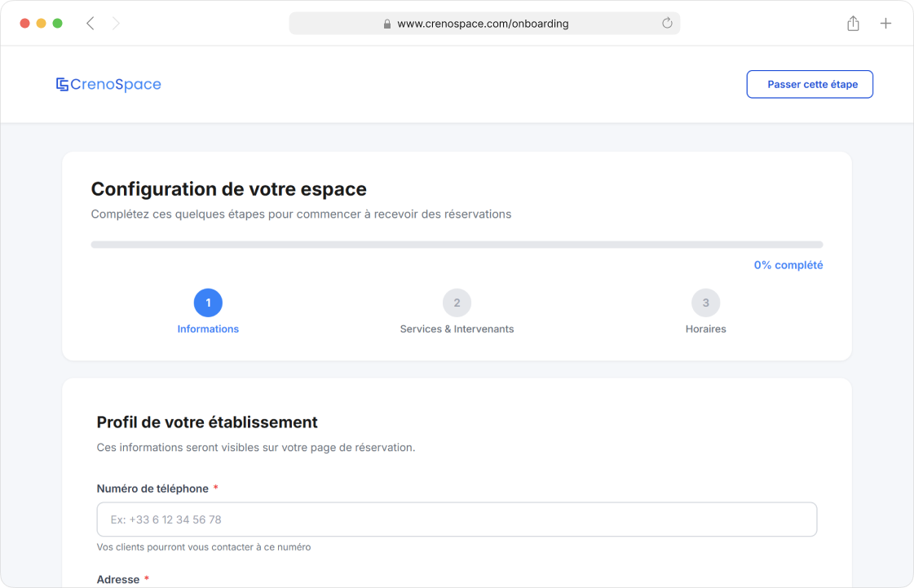Click the Informations step label

coord(208,329)
